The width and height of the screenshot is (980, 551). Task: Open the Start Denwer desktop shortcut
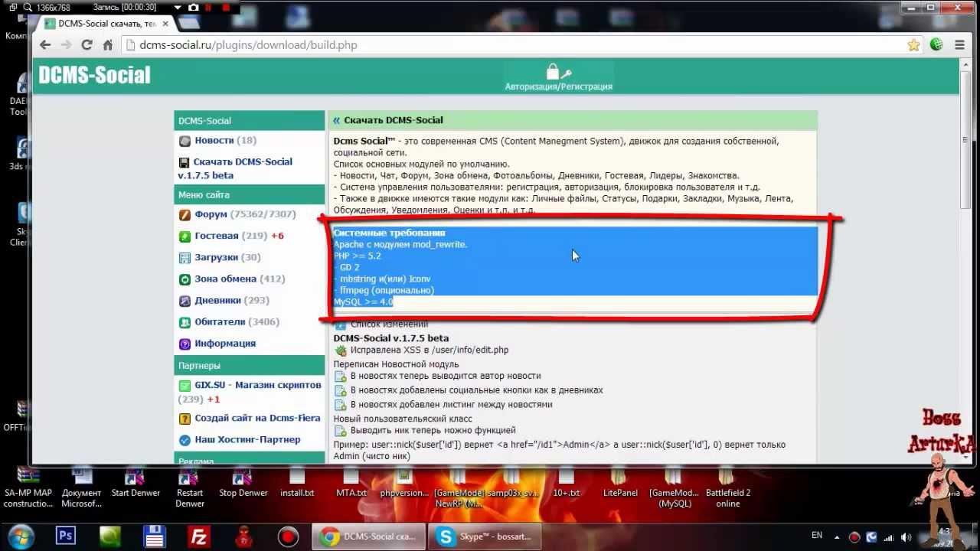coord(136,484)
